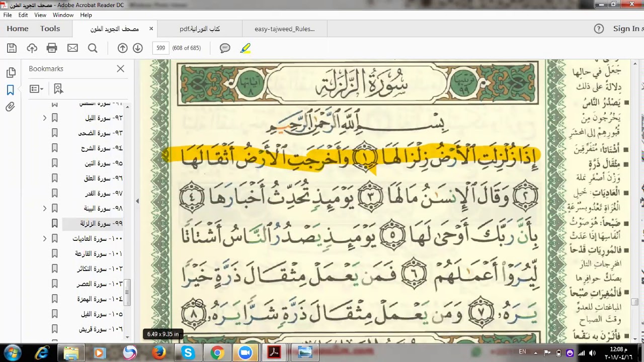Screen dimensions: 644x362
Task: Open bookmark ٩٧- سورة القدر
Action: pyautogui.click(x=104, y=194)
